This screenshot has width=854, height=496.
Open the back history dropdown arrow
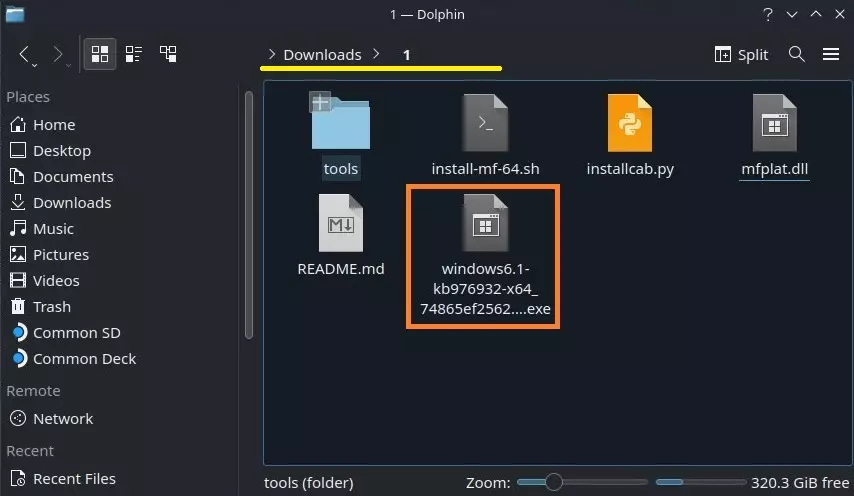click(x=34, y=65)
